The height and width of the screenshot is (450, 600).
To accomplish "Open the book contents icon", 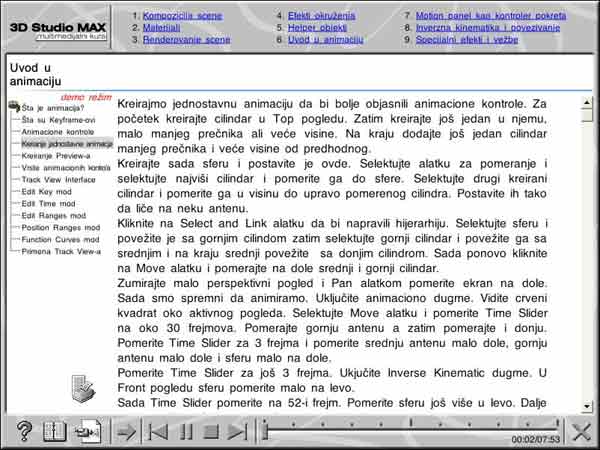I will 55,432.
